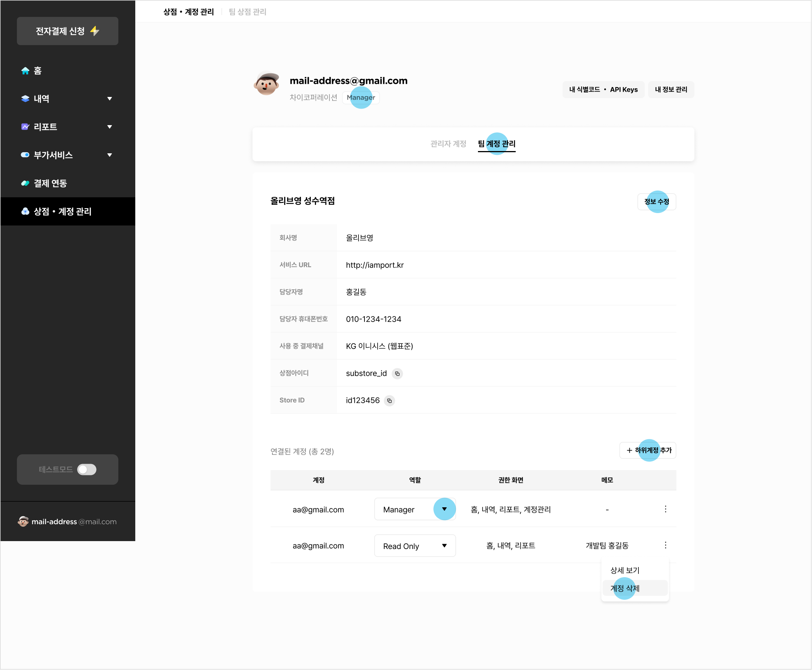Screen dimensions: 812x670
Task: Click the copy icon next to 상점아이디
Action: [x=398, y=374]
